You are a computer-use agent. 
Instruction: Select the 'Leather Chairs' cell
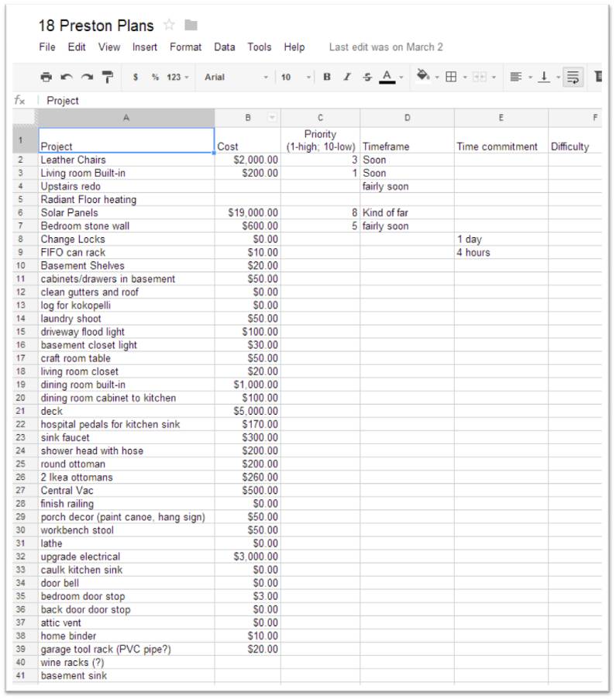coord(126,160)
